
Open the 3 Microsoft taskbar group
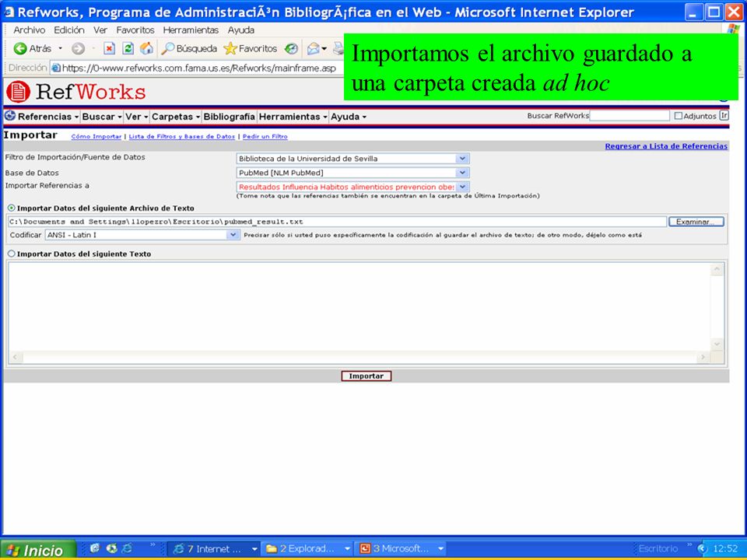(401, 549)
